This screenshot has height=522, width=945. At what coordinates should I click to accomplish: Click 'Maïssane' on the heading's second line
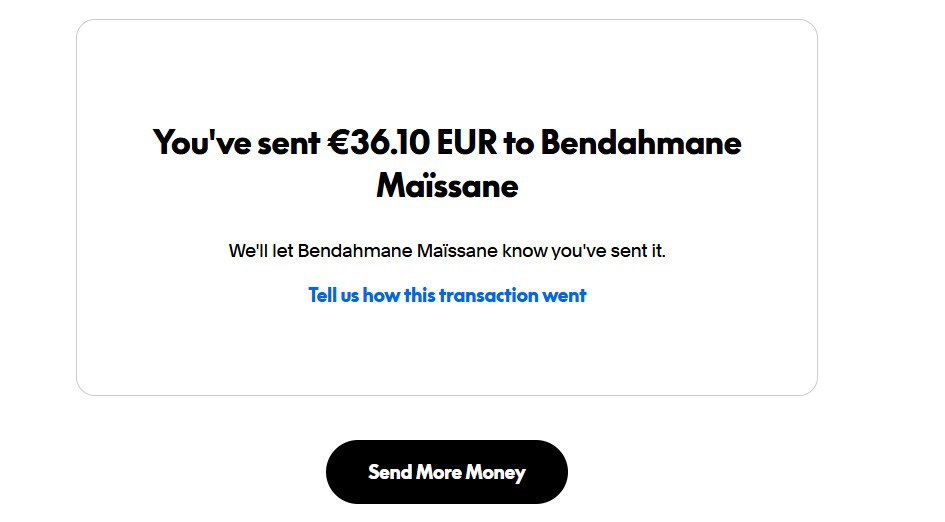[447, 187]
